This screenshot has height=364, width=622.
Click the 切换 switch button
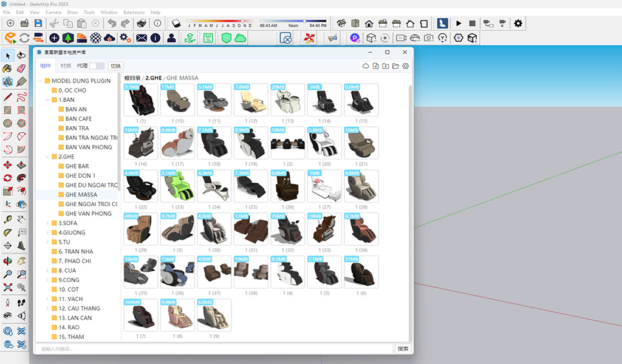(x=115, y=66)
